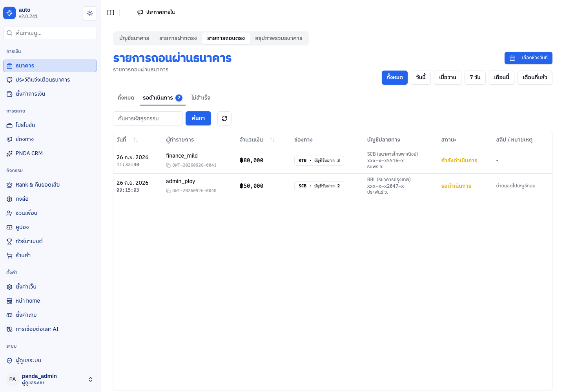
Task: Copy transaction ID OWT-20260926-0041 icon
Action: [168, 165]
